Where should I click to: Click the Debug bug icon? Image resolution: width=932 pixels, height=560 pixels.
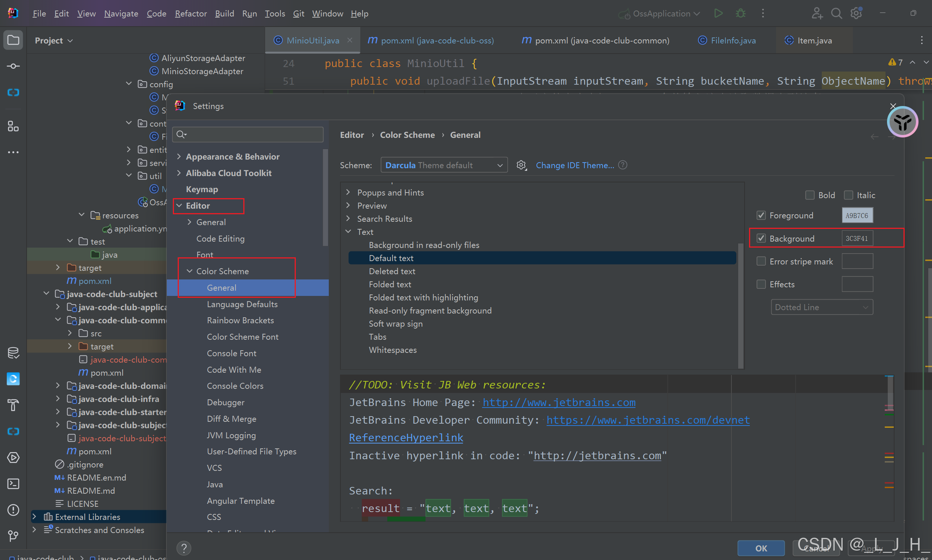click(x=740, y=13)
